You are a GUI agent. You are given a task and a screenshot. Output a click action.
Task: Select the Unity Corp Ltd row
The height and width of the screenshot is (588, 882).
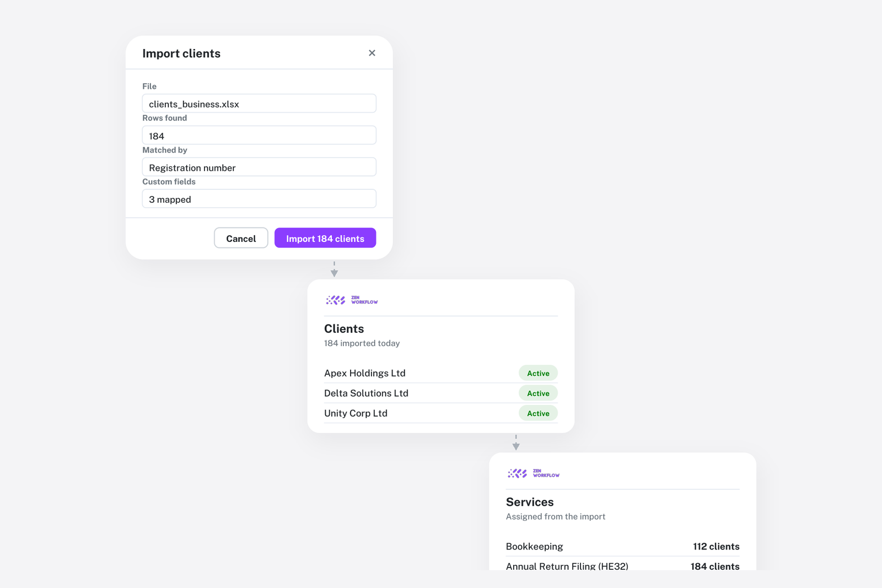coord(441,413)
